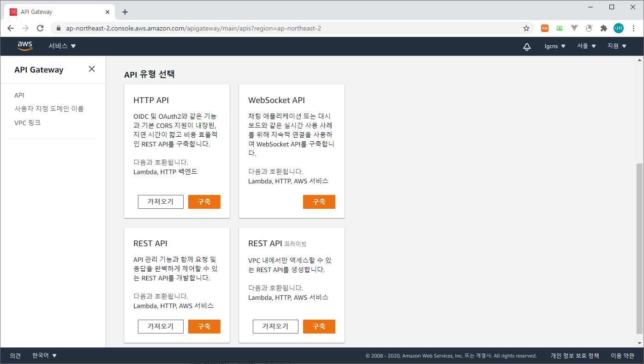Reload the page with refresh icon
Viewport: 644px width, 364px height.
(x=40, y=28)
